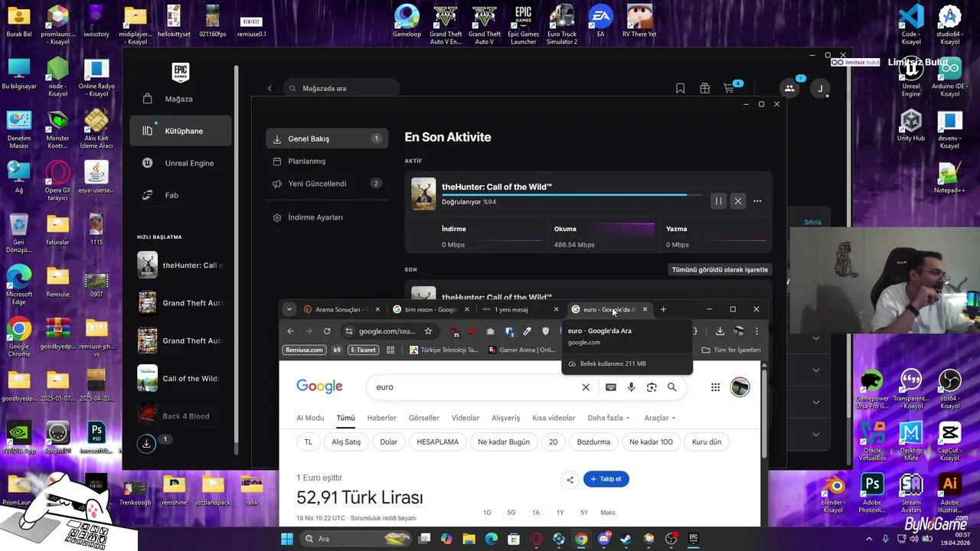This screenshot has width=980, height=551.
Task: Open Opera GX from the taskbar
Action: coord(536,539)
